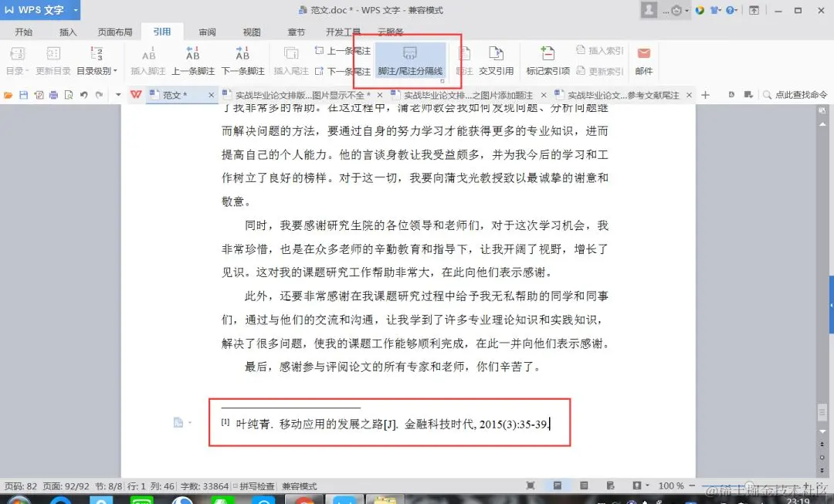Switch to 图片添加题注 document tab
Viewport: 834px width, 504px height.
(468, 95)
